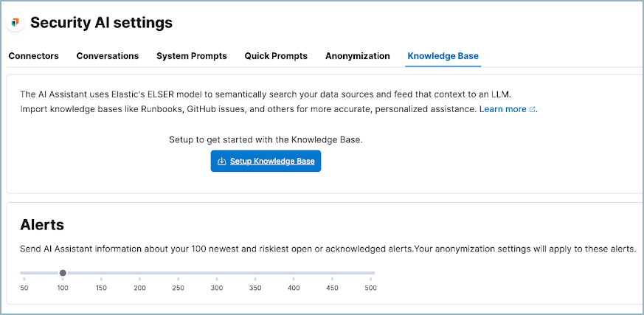Set alerts slider to the 500 tick

370,274
